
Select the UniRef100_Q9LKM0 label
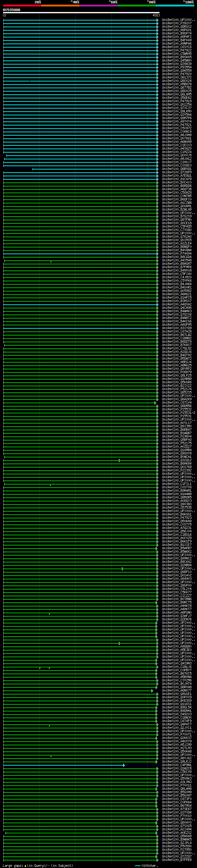point(177,111)
